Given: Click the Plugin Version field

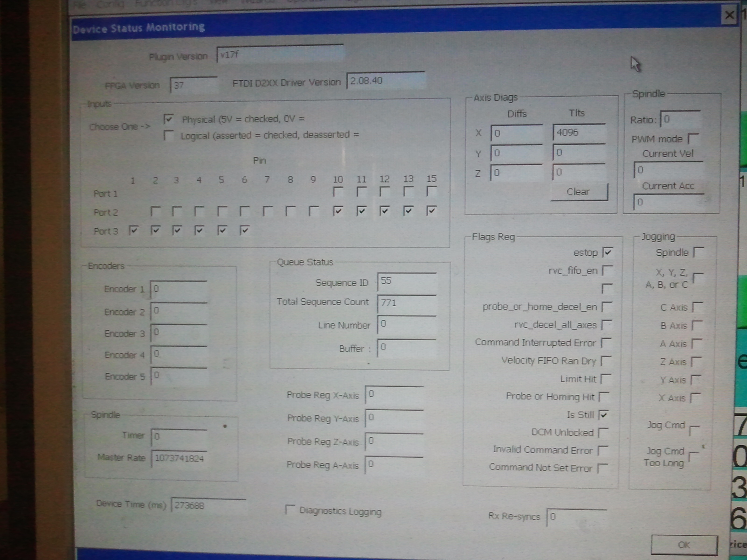Looking at the screenshot, I should (x=280, y=55).
